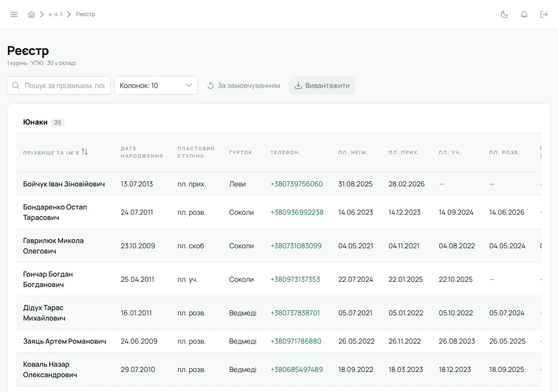
Task: Expand column selector chevron
Action: (189, 85)
